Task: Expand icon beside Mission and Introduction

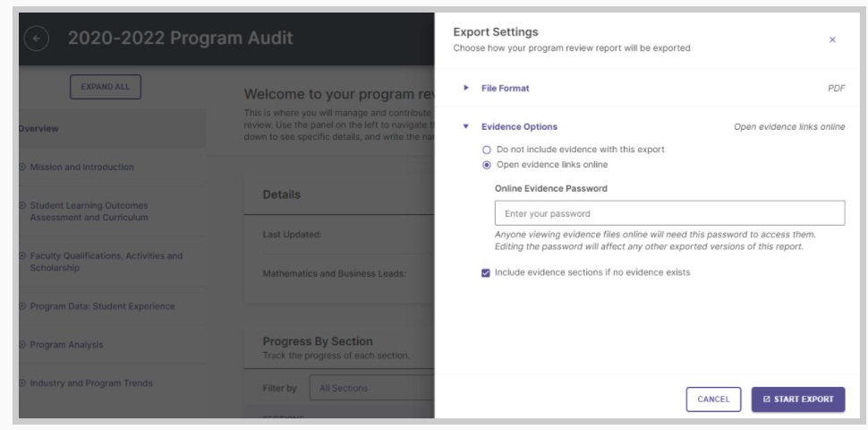Action: click(x=22, y=167)
